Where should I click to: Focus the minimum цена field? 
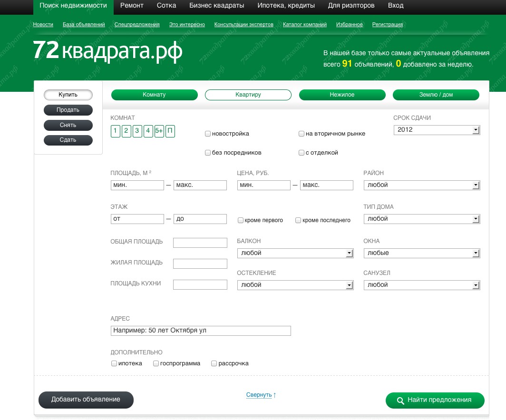263,186
